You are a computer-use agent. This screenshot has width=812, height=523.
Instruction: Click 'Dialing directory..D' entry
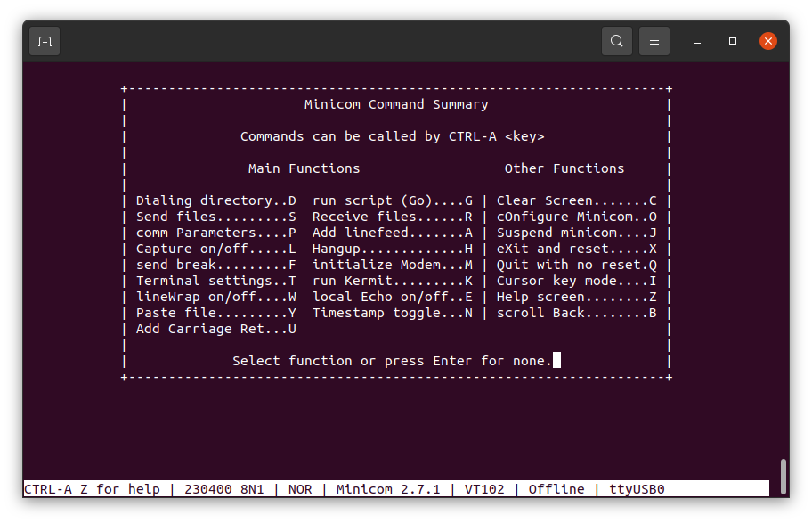[x=216, y=200]
